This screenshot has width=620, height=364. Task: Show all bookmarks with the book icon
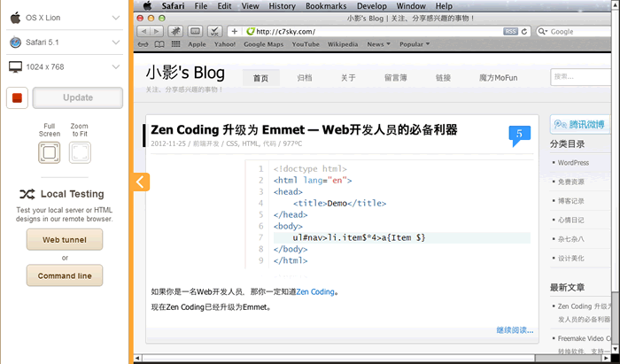tap(159, 44)
